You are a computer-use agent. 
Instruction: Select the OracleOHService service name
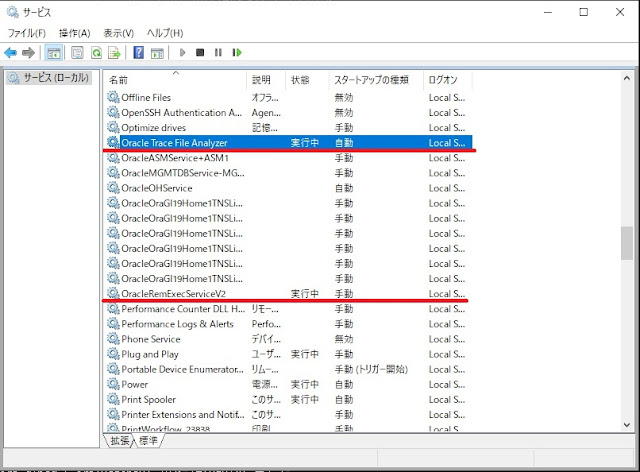click(x=157, y=188)
